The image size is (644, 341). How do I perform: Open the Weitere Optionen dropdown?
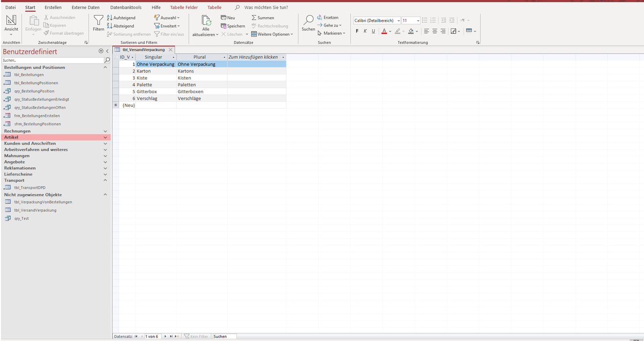pos(272,34)
